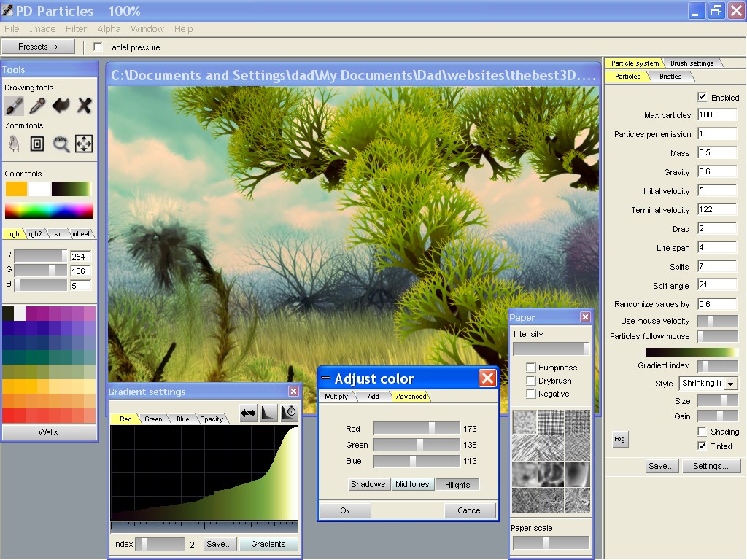This screenshot has height=560, width=747.
Task: Select the paintbrush drawing tool
Action: (15, 105)
